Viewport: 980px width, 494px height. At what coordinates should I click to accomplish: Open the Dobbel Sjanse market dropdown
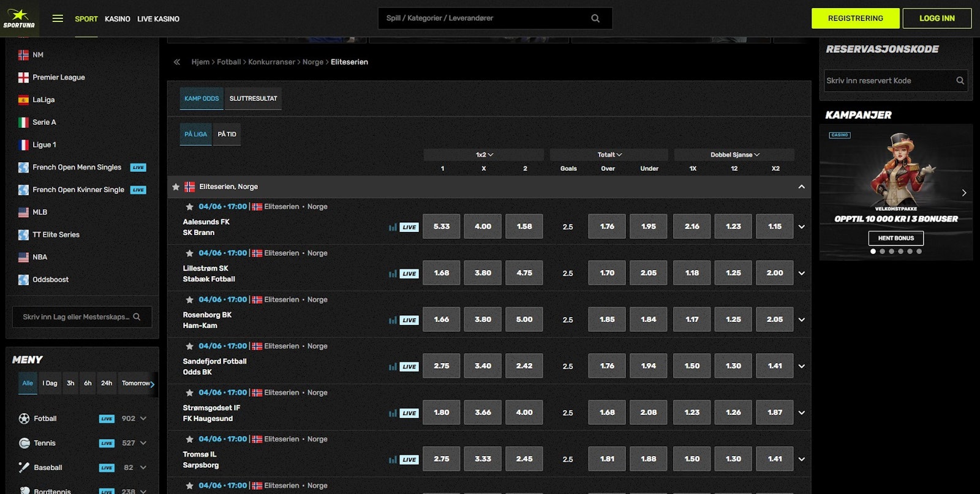(x=734, y=155)
